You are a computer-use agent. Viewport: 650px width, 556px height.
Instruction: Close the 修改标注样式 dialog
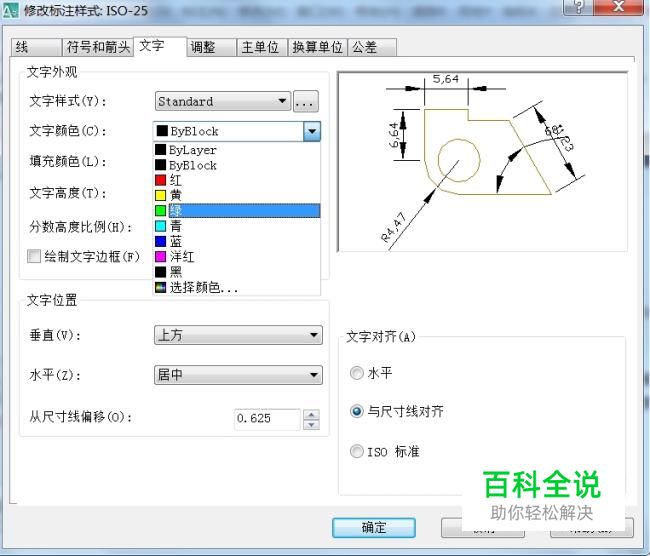coord(619,7)
